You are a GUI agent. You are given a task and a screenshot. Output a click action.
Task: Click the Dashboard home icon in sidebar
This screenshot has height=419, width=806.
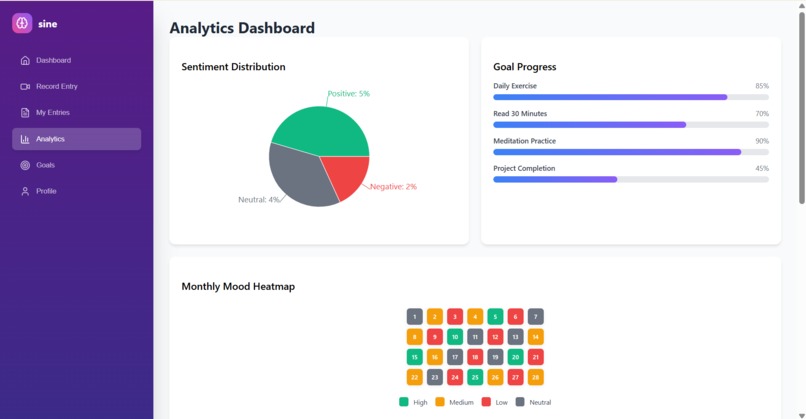click(x=25, y=60)
